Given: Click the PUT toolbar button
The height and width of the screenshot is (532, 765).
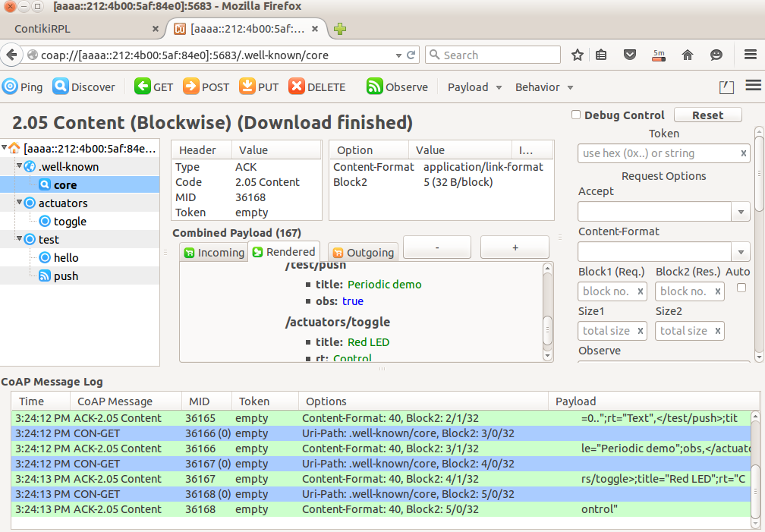Looking at the screenshot, I should (259, 87).
